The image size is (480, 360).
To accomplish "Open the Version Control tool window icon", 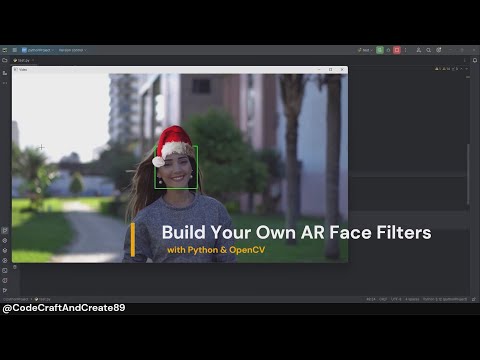I will point(5,290).
